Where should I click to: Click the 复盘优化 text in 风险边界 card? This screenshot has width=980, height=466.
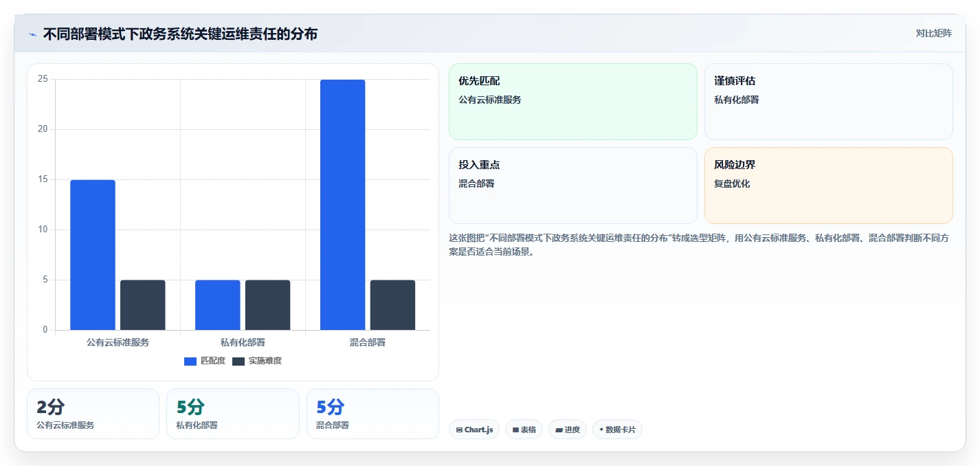pyautogui.click(x=732, y=184)
